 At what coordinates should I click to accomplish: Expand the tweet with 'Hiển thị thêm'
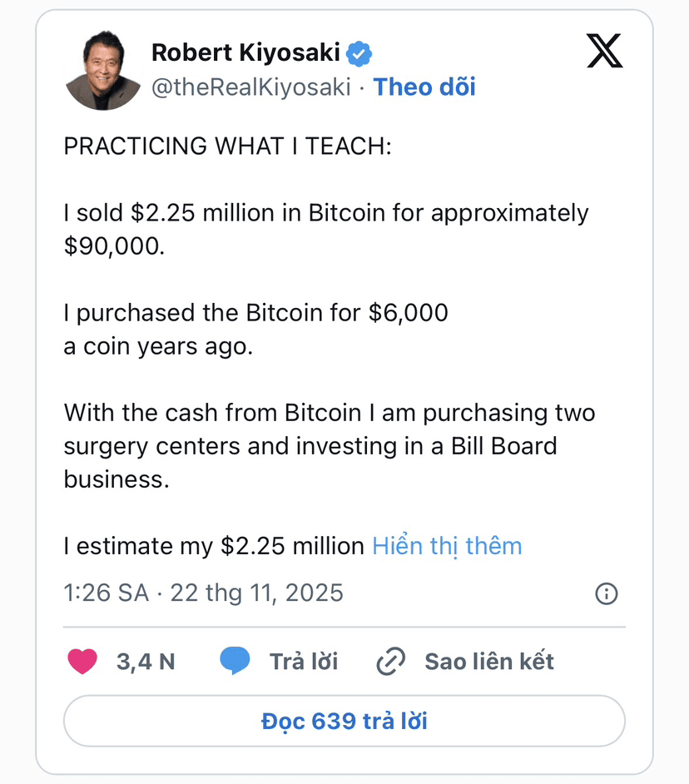[447, 546]
